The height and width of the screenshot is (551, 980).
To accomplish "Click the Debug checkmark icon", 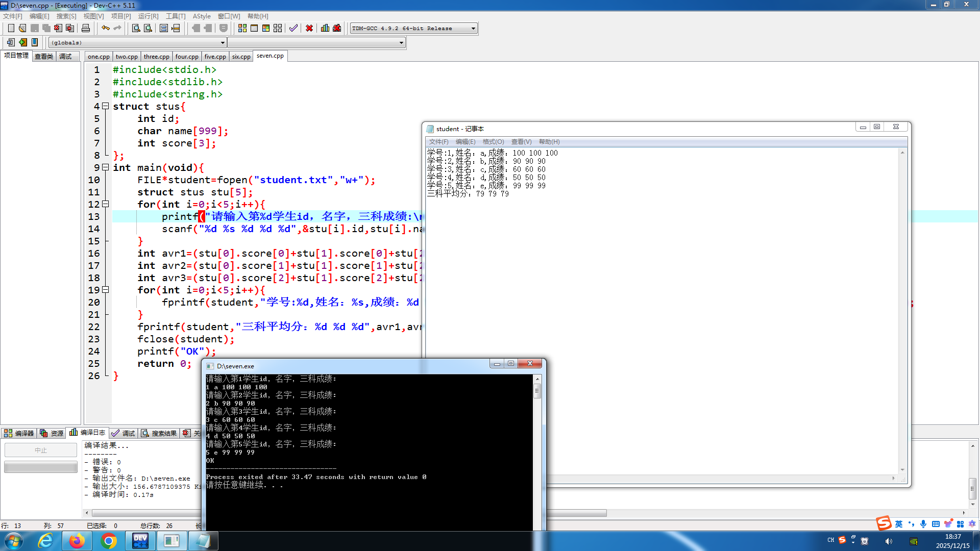I will (x=293, y=28).
